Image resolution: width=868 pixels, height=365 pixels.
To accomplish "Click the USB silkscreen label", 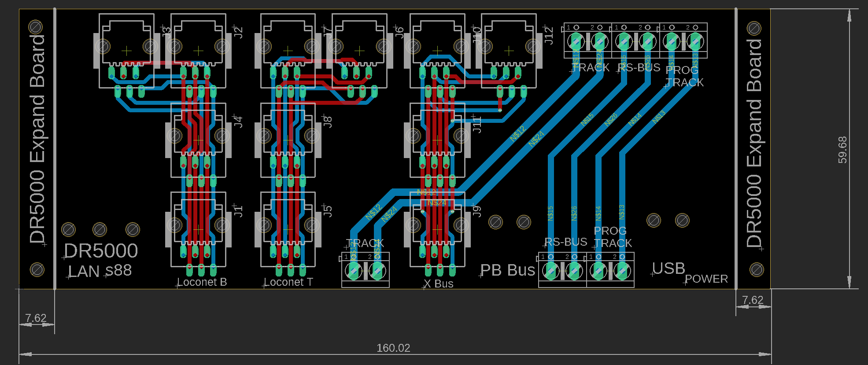I will (x=668, y=268).
